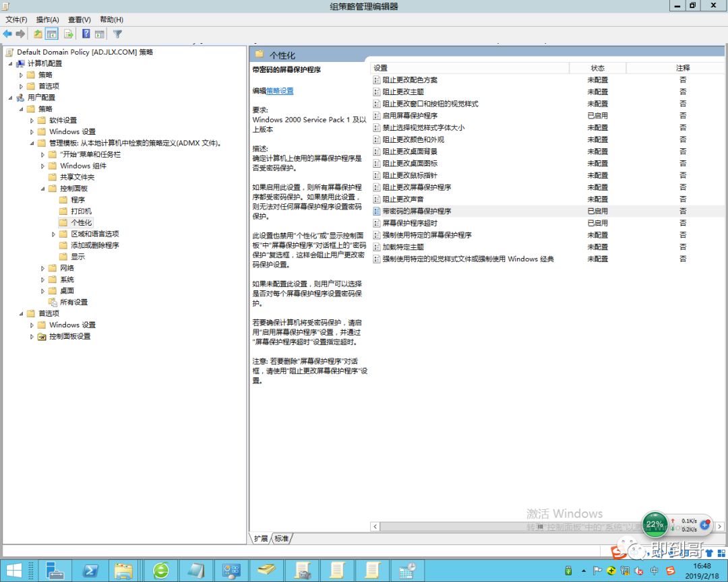Expand the 软件设置 node

point(32,120)
